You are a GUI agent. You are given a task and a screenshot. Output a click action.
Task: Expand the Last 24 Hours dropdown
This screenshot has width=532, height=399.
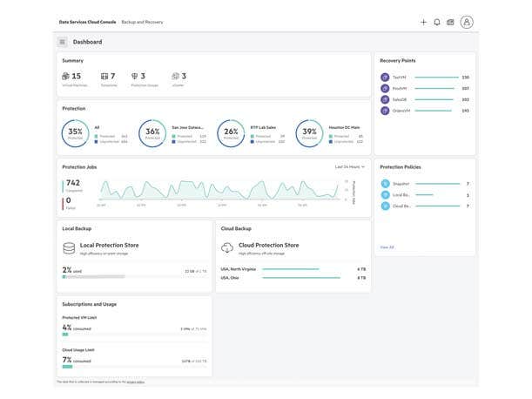point(350,166)
